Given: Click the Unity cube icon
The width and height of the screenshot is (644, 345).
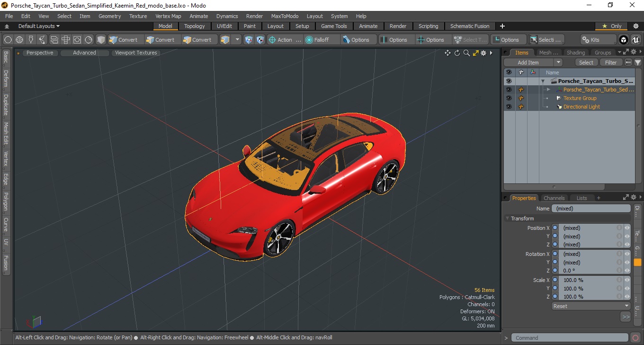Looking at the screenshot, I should point(624,40).
